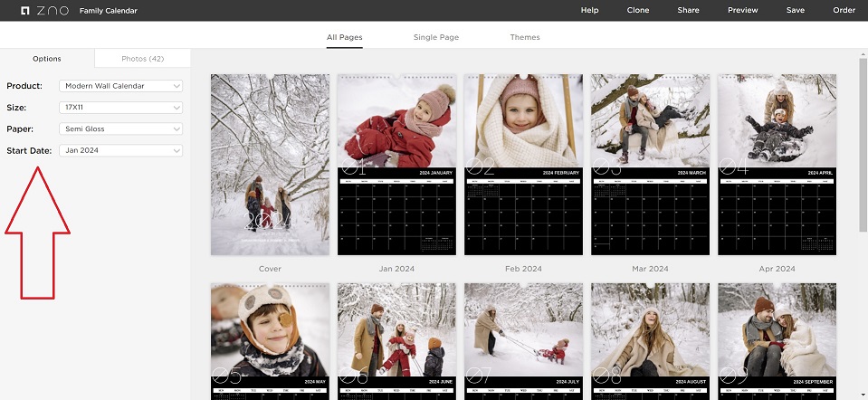Screen dimensions: 868x400
Task: Click the Cover caption label
Action: click(x=270, y=269)
